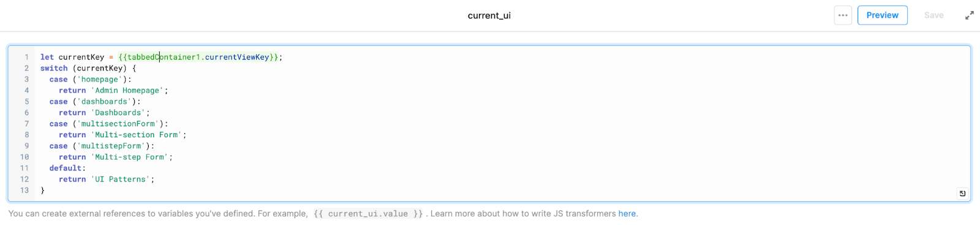The image size is (980, 225).
Task: Click the 'multistepForm' case label
Action: pyautogui.click(x=111, y=146)
